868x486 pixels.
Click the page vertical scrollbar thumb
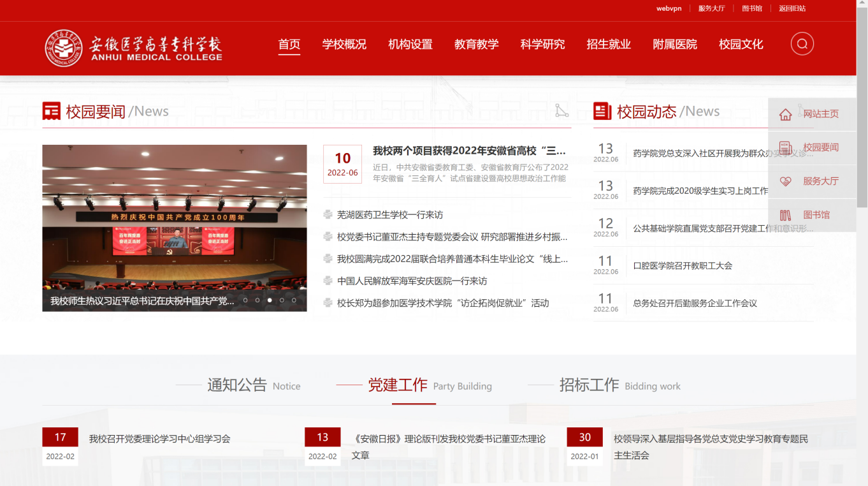coord(862,108)
